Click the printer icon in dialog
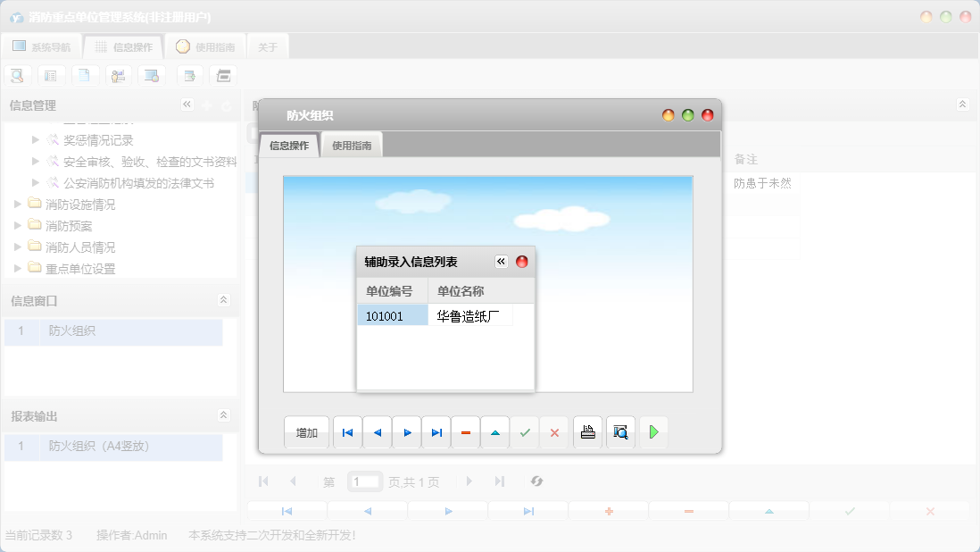The image size is (980, 552). 588,432
